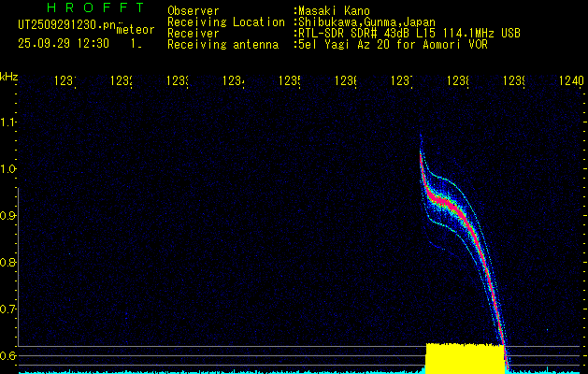588x374 pixels.
Task: Click the Receiving antenna field label
Action: [222, 44]
